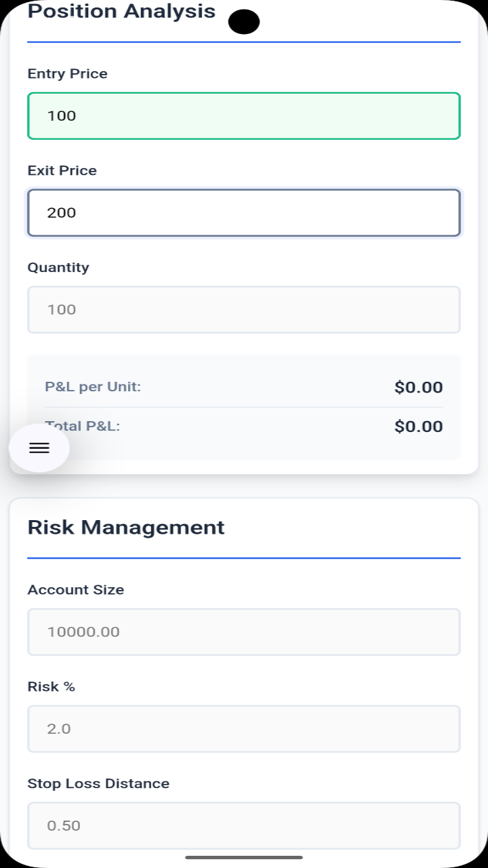Click into the Quantity input field
Screen dimensions: 488x868
[x=244, y=310]
